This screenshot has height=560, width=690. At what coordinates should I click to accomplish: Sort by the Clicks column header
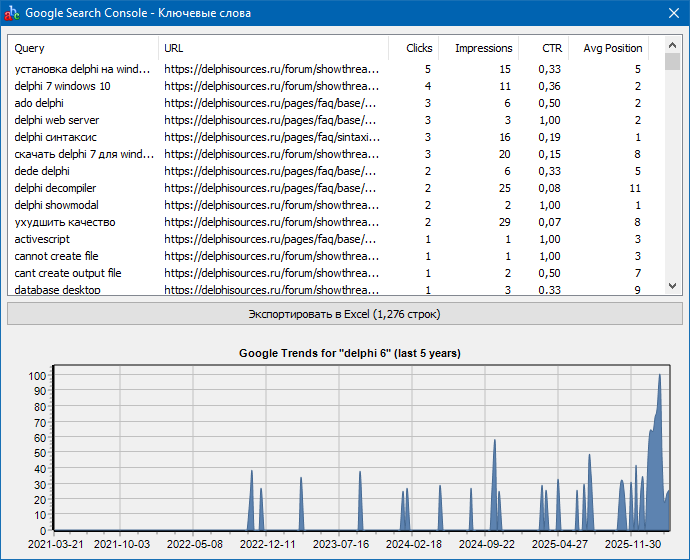click(x=414, y=48)
